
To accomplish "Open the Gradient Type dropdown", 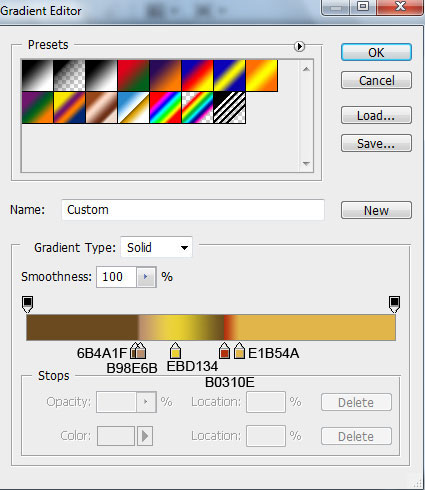I will click(x=156, y=247).
